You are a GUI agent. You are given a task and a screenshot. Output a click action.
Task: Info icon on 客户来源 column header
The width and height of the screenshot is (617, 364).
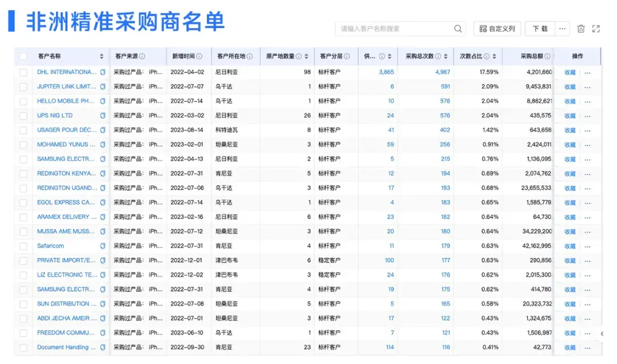click(x=142, y=56)
